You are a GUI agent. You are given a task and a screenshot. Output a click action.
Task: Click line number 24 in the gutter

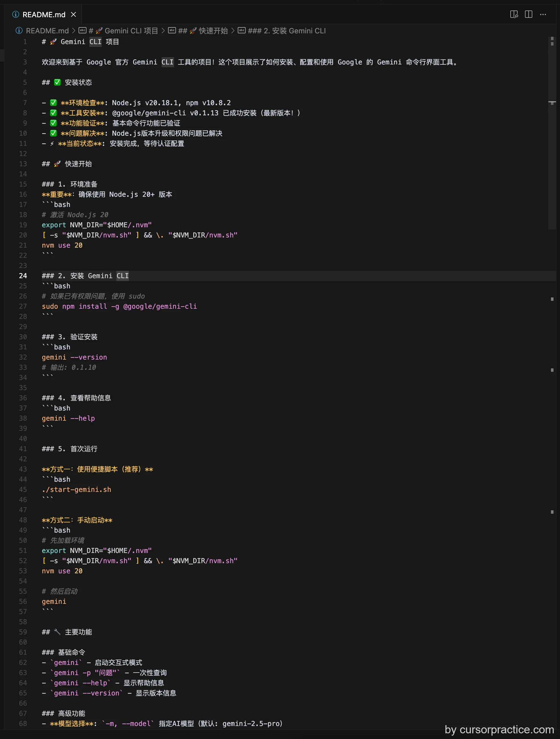click(23, 276)
